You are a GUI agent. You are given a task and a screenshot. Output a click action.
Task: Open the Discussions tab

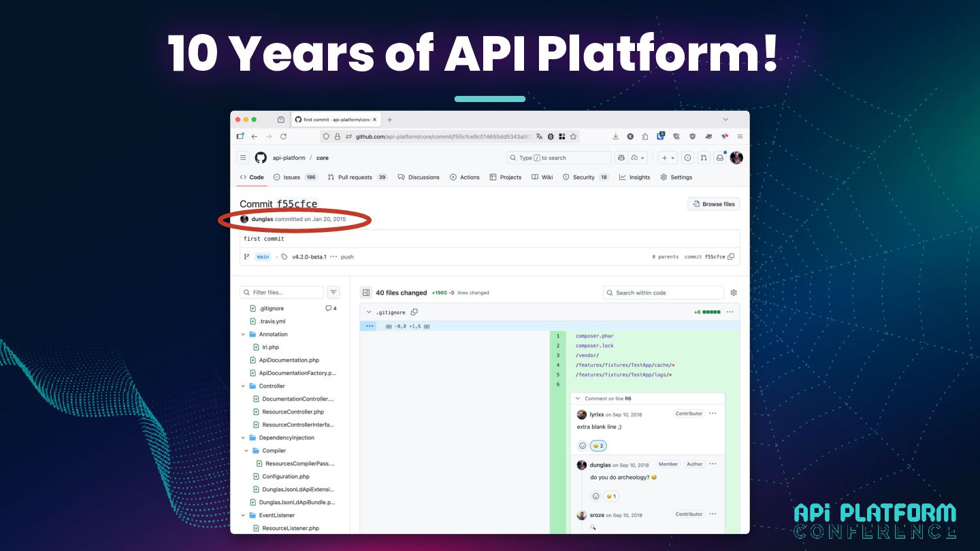pyautogui.click(x=419, y=178)
